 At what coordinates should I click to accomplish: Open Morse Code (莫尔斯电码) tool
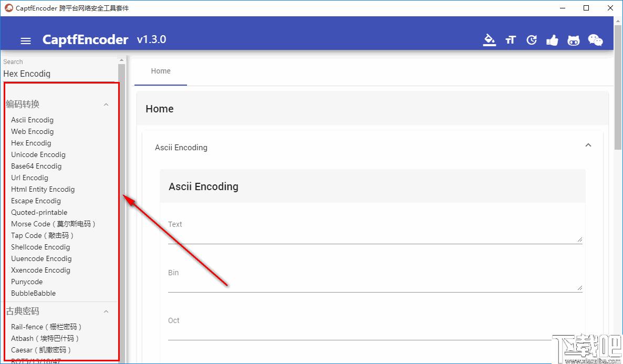coord(53,224)
